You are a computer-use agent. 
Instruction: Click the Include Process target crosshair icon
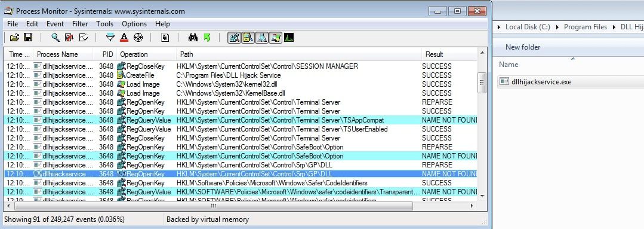(x=138, y=38)
